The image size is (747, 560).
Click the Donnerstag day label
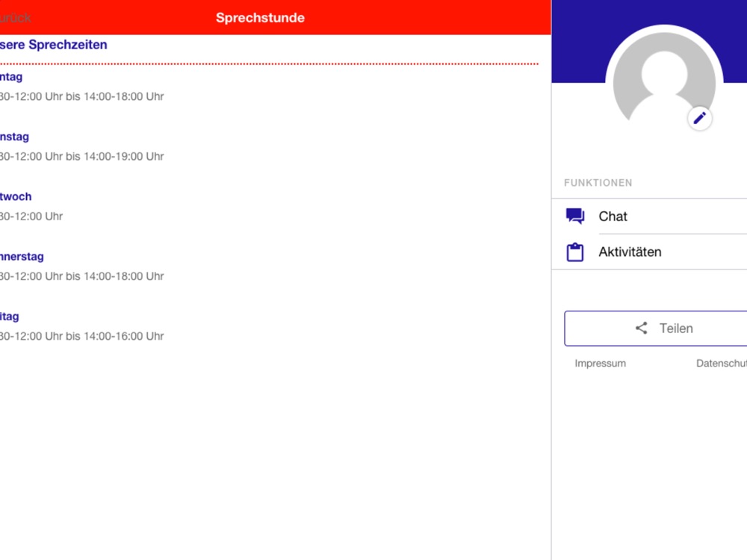[x=22, y=257]
